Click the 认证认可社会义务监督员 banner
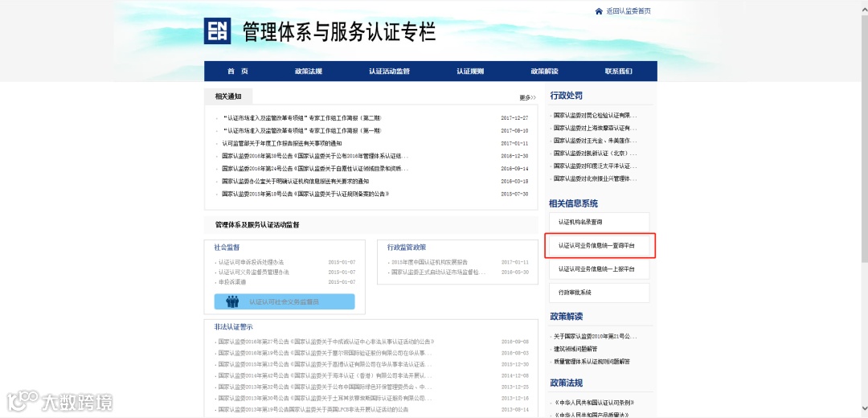The height and width of the screenshot is (418, 868). [x=285, y=301]
